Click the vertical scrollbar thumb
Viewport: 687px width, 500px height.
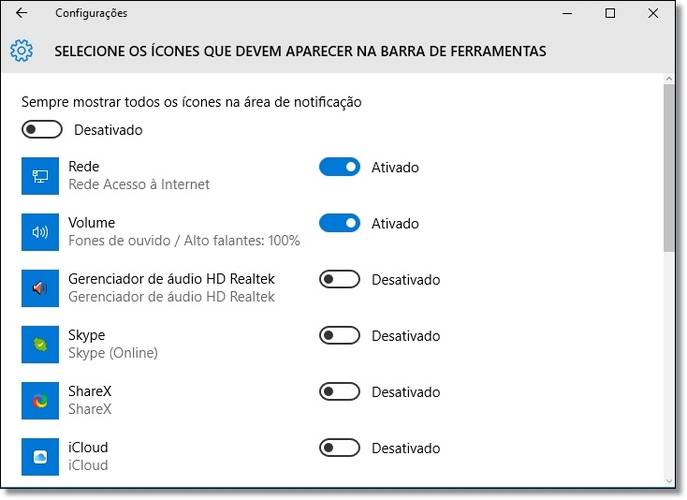tap(669, 168)
